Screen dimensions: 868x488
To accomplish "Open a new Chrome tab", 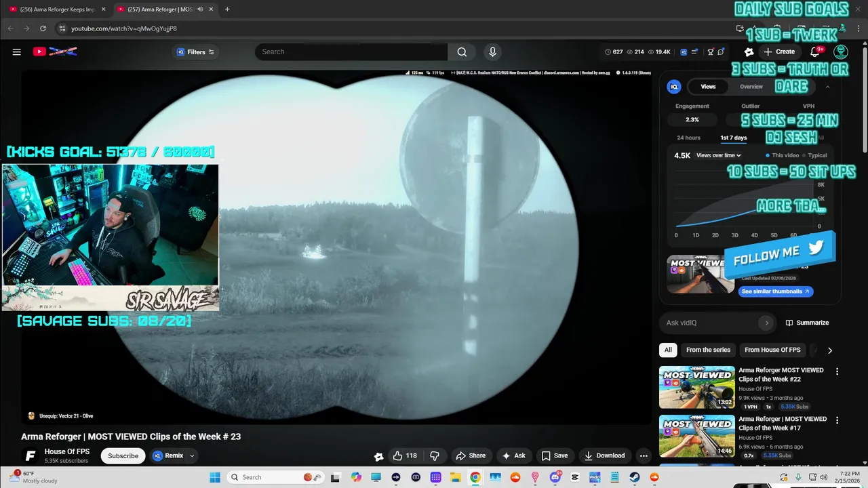I will (x=227, y=9).
